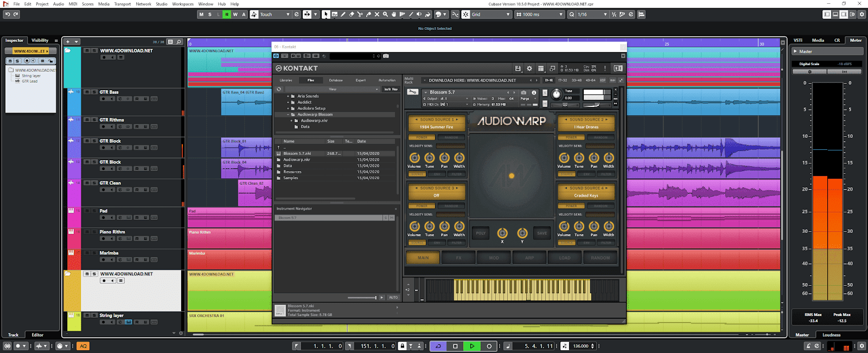Click the Audiowarp FX page button
This screenshot has height=353, width=868.
coord(458,258)
